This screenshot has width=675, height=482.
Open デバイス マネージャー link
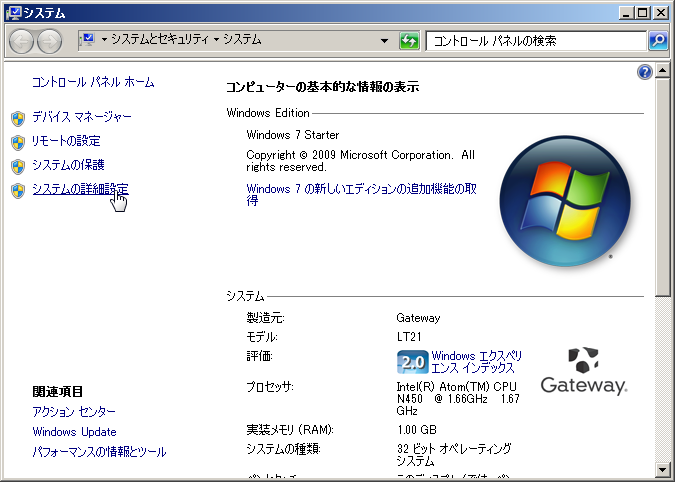click(82, 117)
